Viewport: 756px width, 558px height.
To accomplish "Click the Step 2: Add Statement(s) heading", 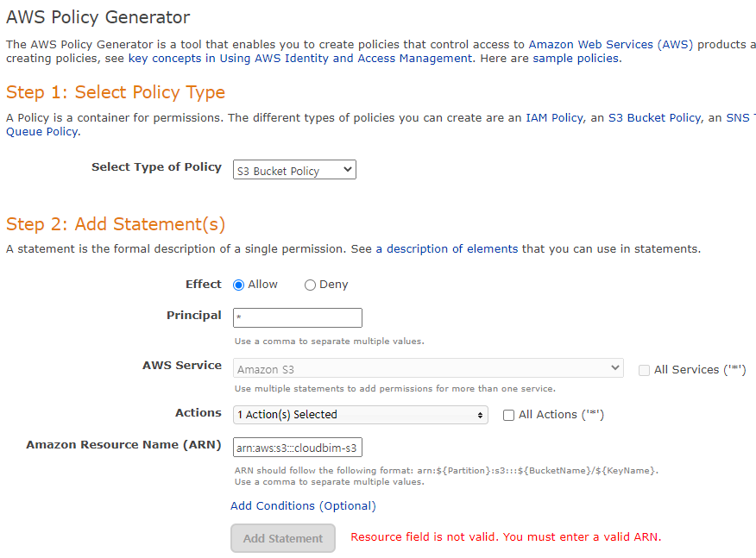I will [116, 224].
